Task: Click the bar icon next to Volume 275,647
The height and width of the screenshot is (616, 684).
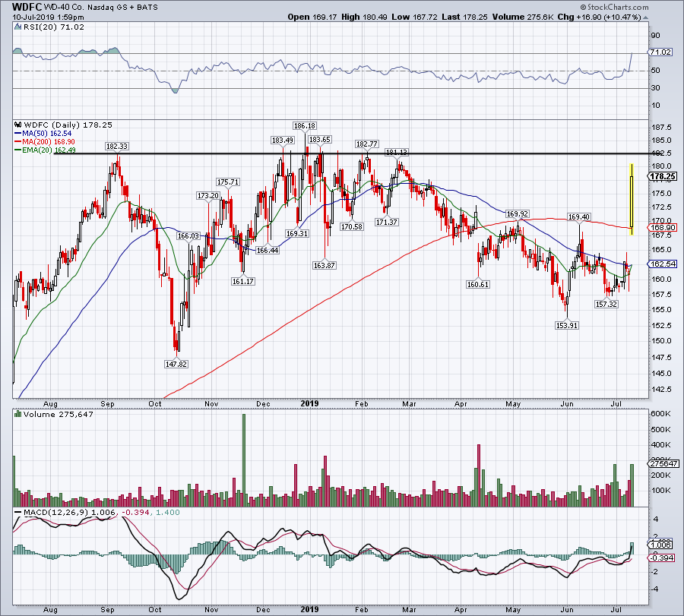Action: [18, 414]
